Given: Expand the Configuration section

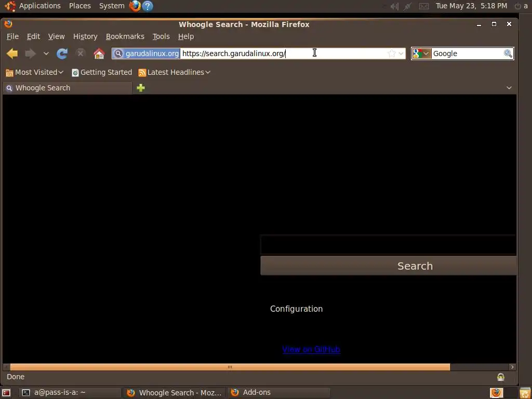Looking at the screenshot, I should click(296, 309).
